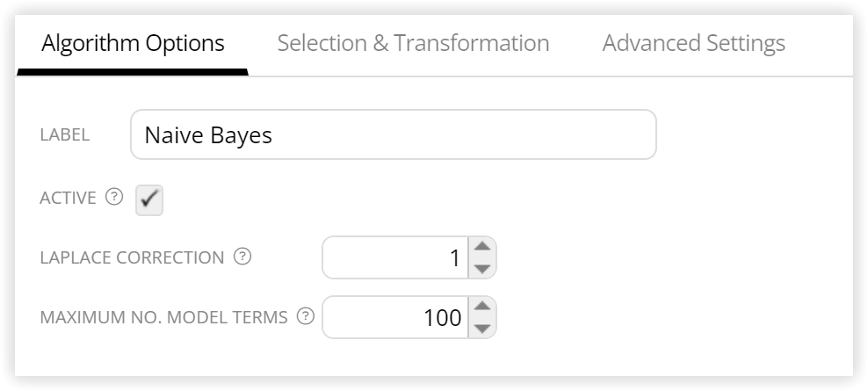Increase Laplace Correction with the up arrow
This screenshot has width=868, height=391.
click(x=482, y=246)
